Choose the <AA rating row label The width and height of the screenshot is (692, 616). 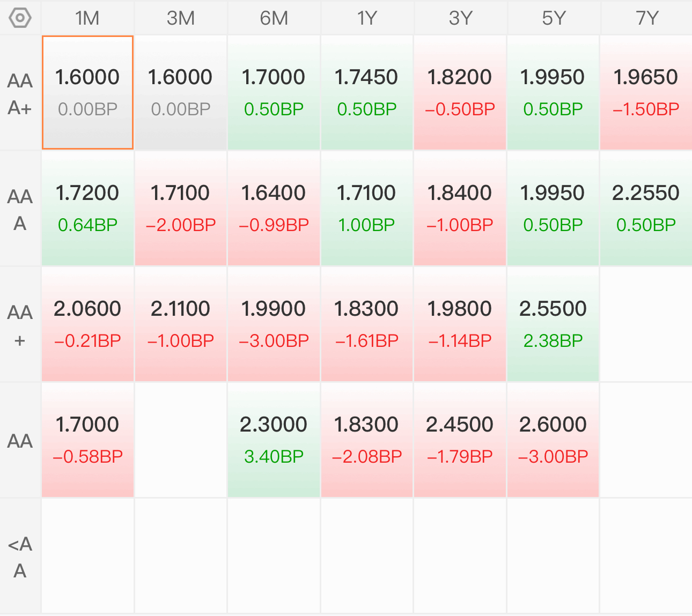tap(20, 556)
